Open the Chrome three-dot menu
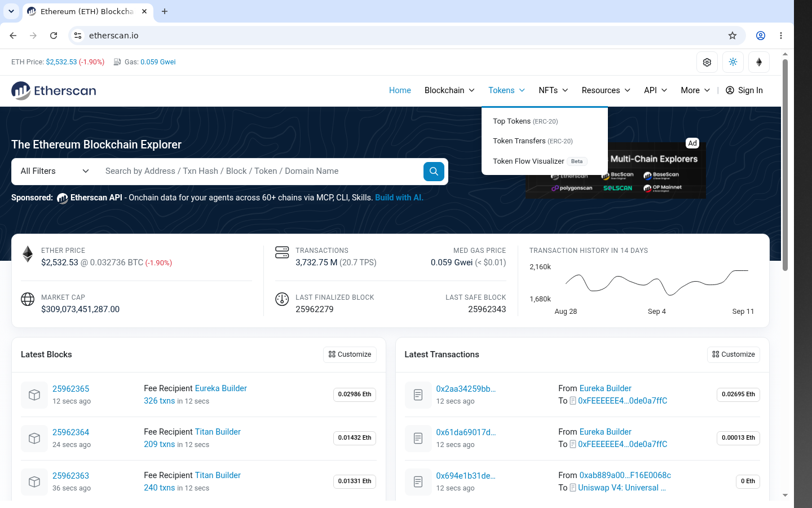812x508 pixels. tap(781, 36)
